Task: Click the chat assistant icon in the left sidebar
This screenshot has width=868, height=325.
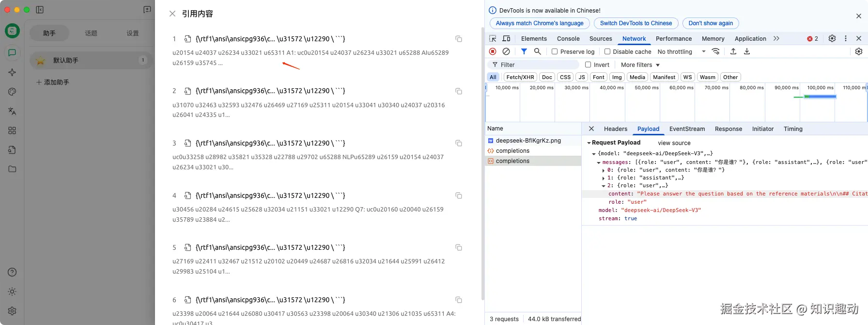Action: pyautogui.click(x=12, y=53)
